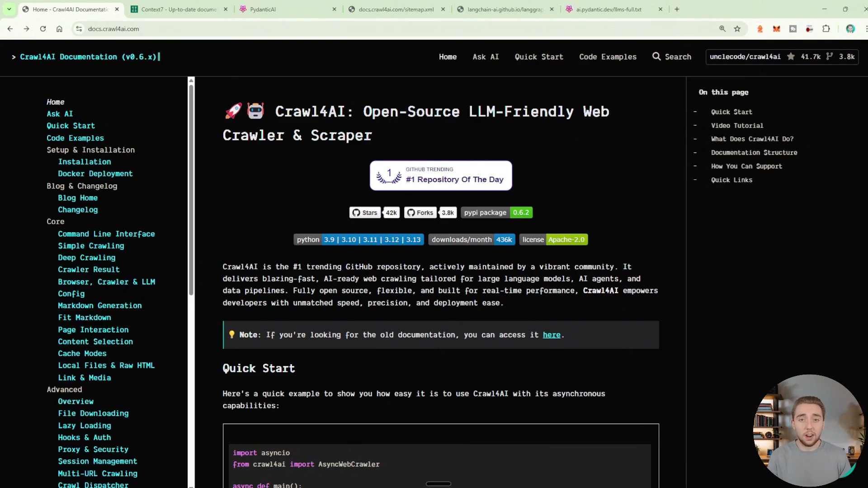Click the Crawl4AI Documentation site title

click(x=88, y=57)
